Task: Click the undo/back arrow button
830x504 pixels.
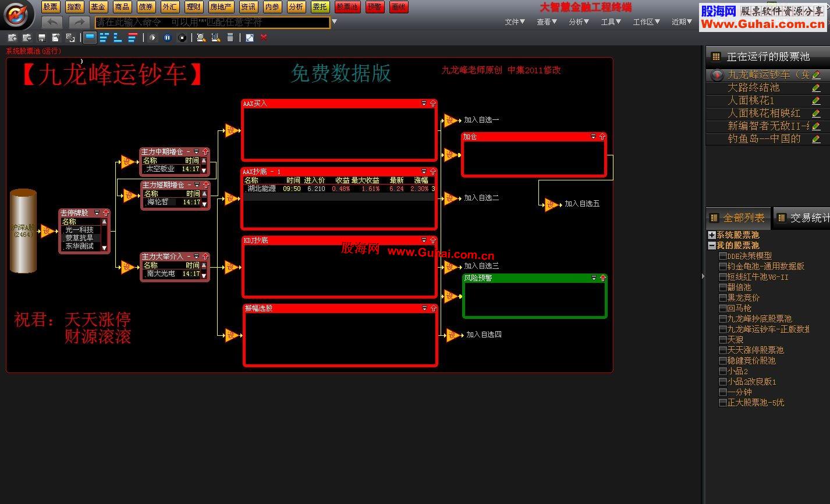Action: click(x=52, y=22)
